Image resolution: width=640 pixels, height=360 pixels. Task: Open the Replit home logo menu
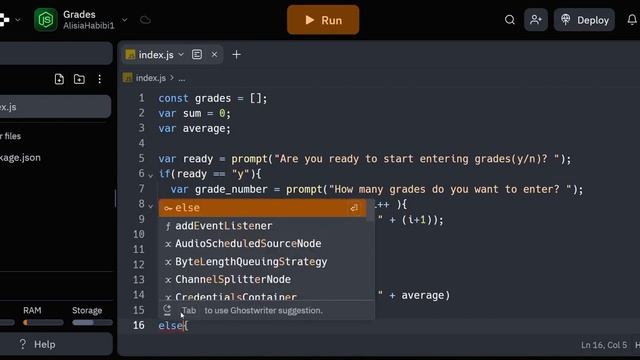click(x=4, y=20)
